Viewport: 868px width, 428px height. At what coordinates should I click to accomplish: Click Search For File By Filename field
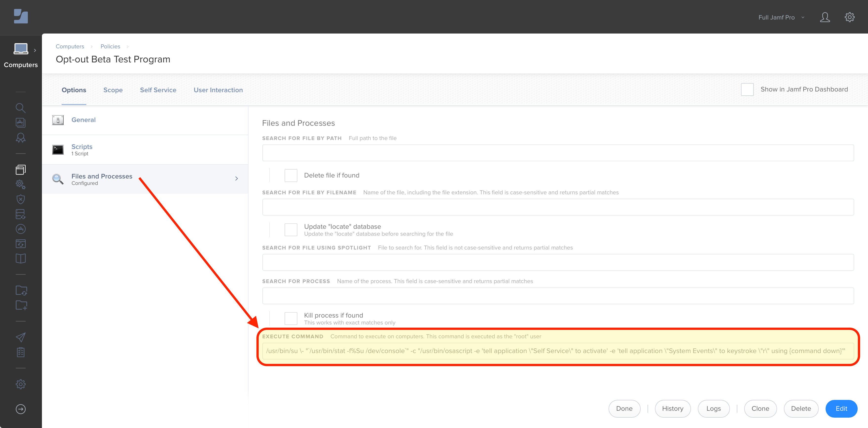(x=558, y=207)
